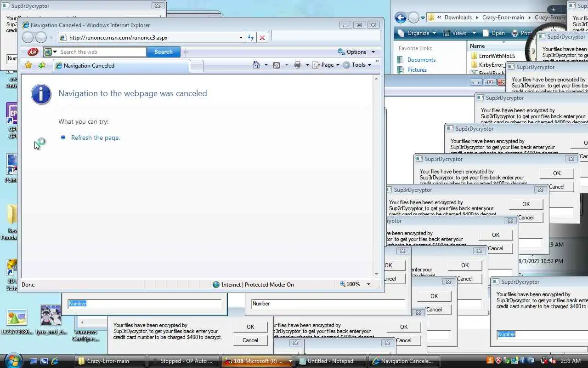This screenshot has width=588, height=368.
Task: Select Downloads in Explorer breadcrumb
Action: pos(458,17)
